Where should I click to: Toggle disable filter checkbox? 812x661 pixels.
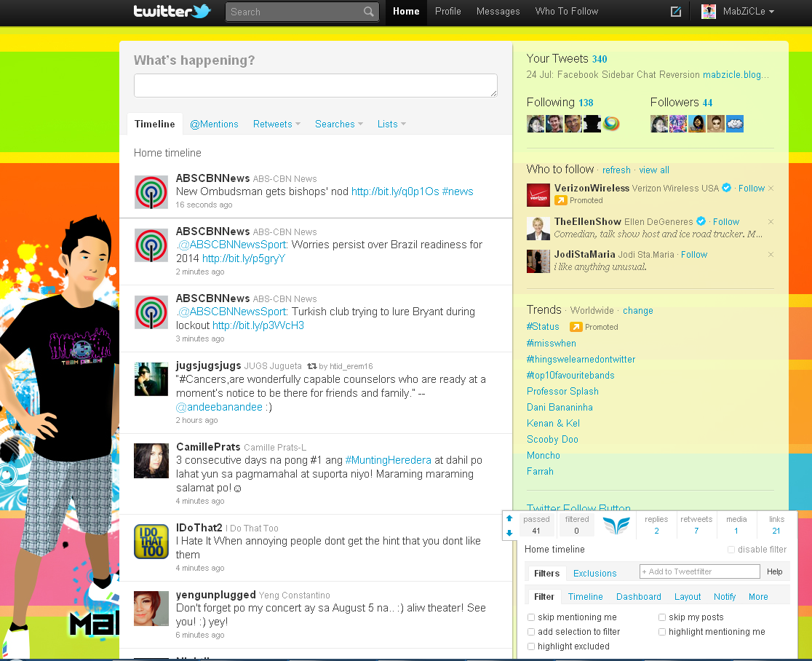731,550
